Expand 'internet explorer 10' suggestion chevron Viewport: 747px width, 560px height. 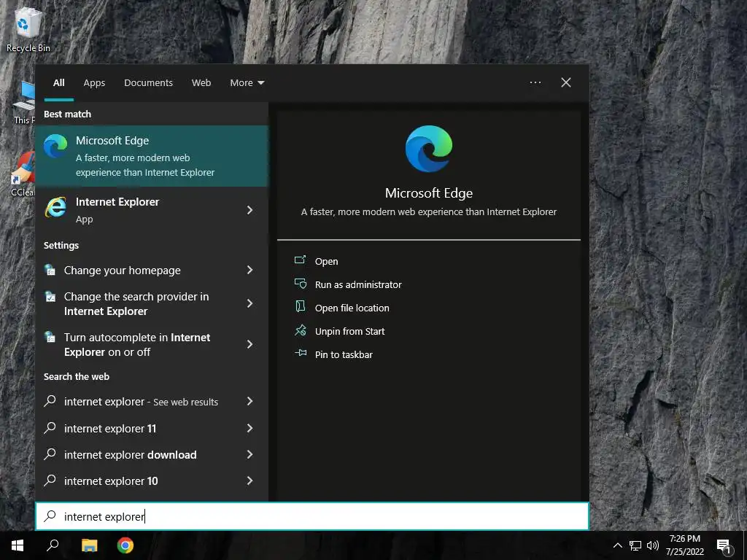pos(249,481)
